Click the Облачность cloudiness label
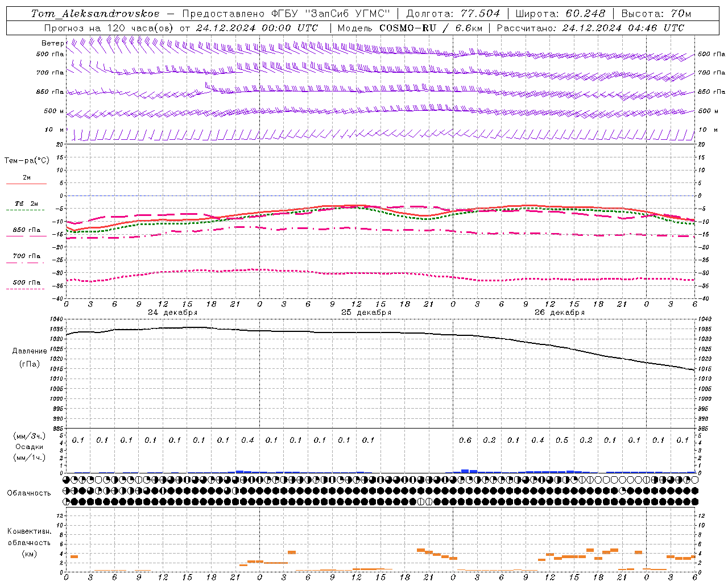This screenshot has width=728, height=582. 29,493
